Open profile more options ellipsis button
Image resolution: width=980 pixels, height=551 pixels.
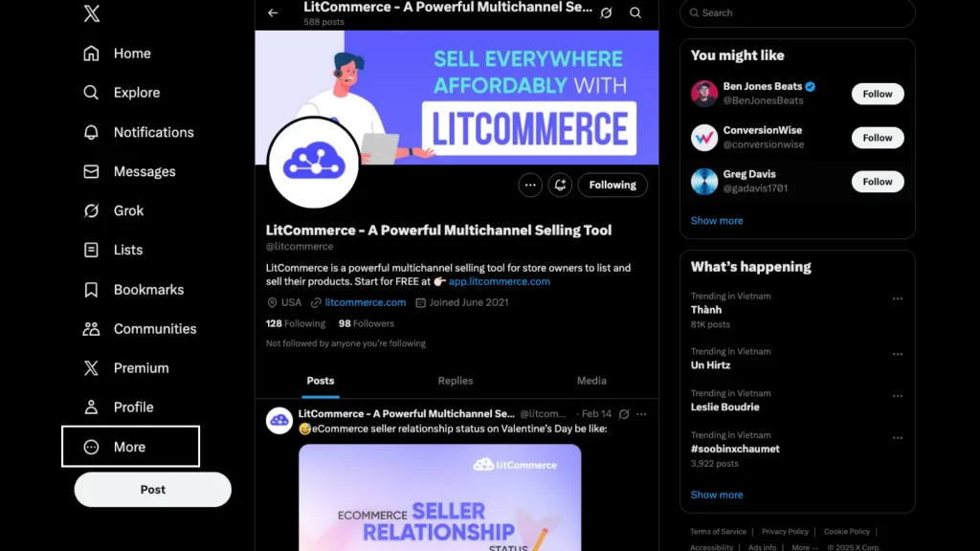coord(530,185)
